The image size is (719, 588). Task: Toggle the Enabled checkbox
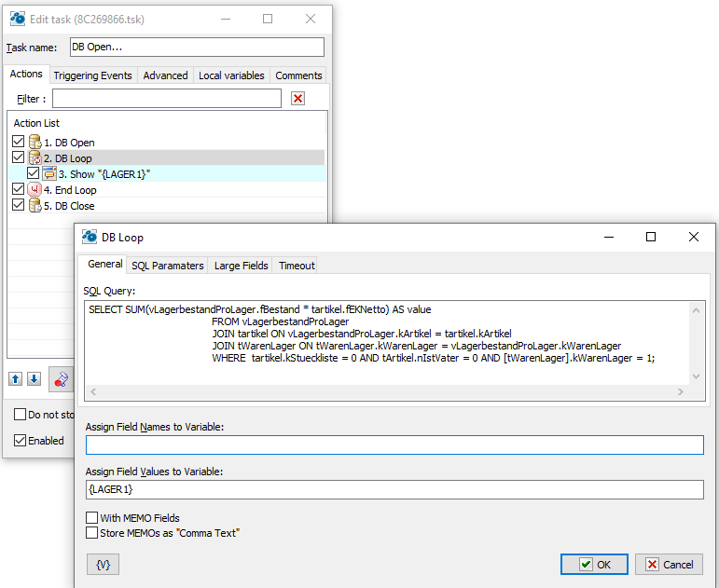20,441
